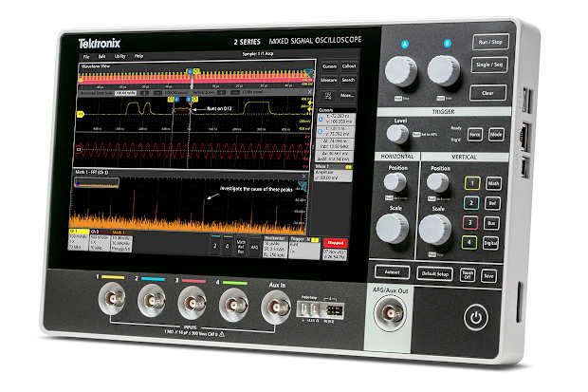Image resolution: width=588 pixels, height=392 pixels.
Task: Toggle channel 1 vertical button
Action: (x=472, y=183)
